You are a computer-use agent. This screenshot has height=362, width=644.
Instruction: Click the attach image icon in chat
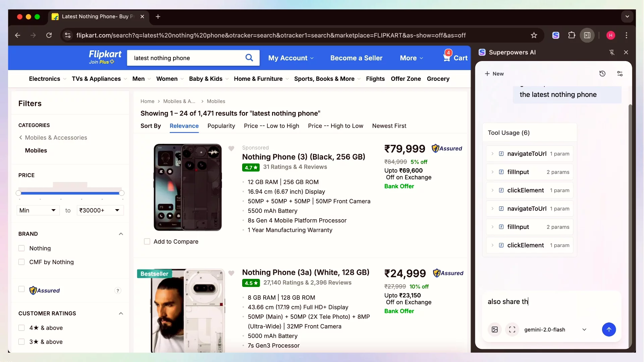click(x=495, y=329)
